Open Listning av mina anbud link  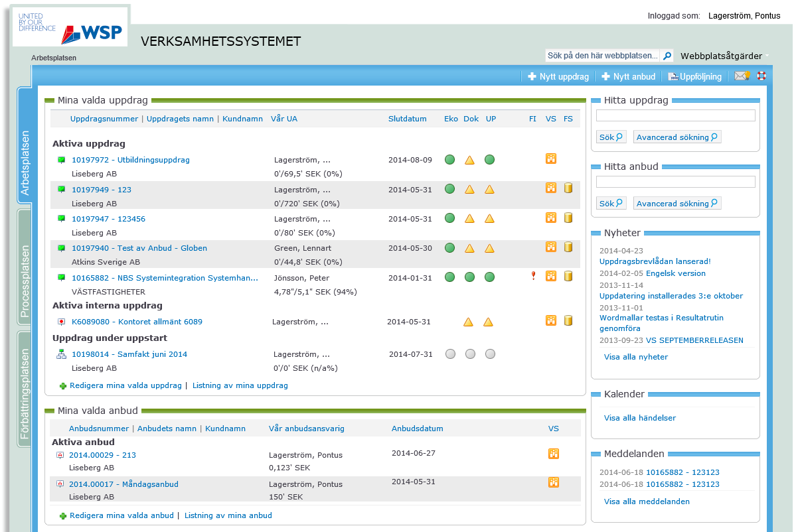pyautogui.click(x=228, y=515)
